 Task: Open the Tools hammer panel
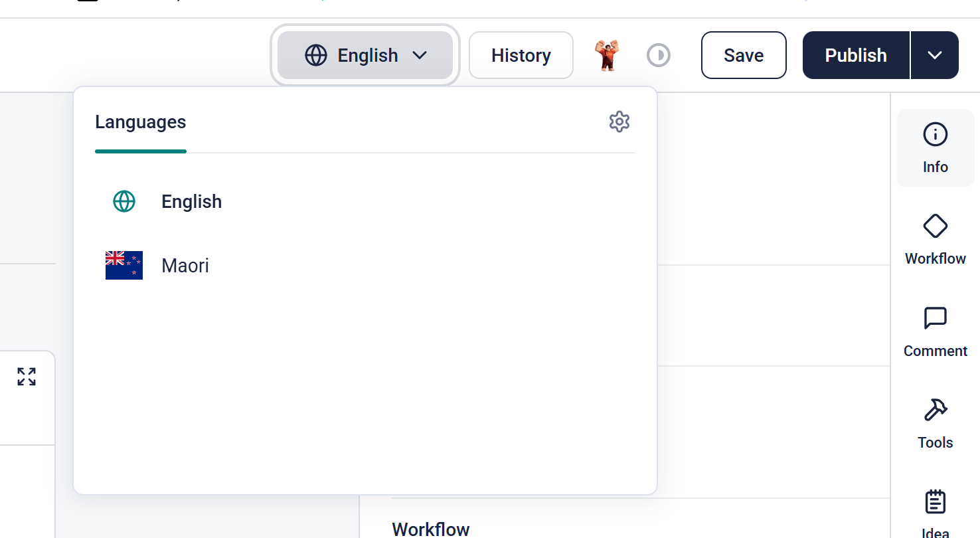point(935,423)
